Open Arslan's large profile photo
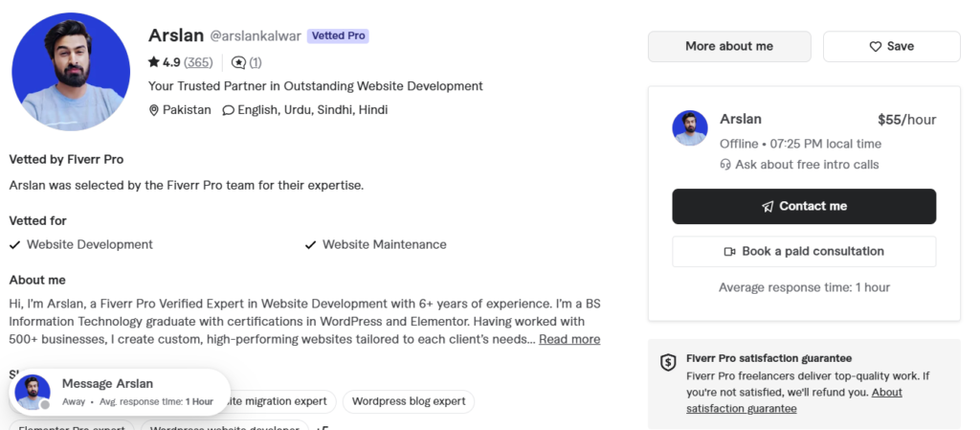Screen dimensions: 980x430 click(x=71, y=71)
